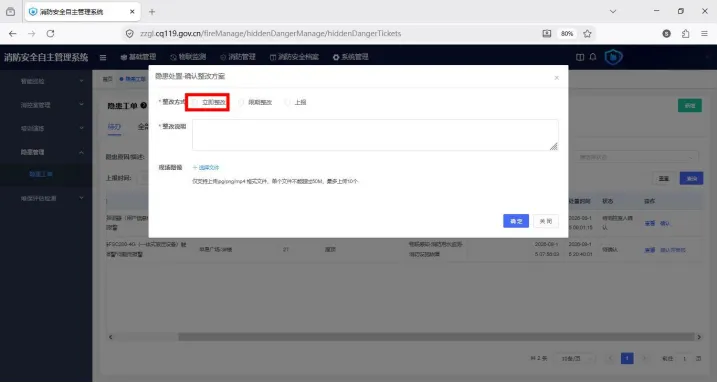This screenshot has height=383, width=718.
Task: Select the 上报 radio option
Action: (295, 102)
